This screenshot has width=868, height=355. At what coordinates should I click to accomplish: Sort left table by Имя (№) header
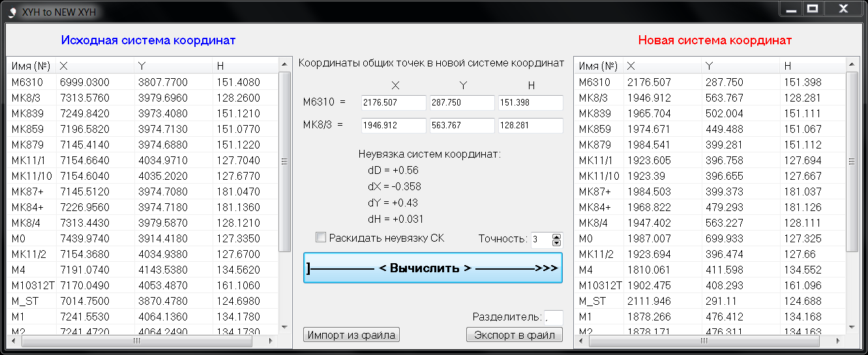(x=31, y=66)
